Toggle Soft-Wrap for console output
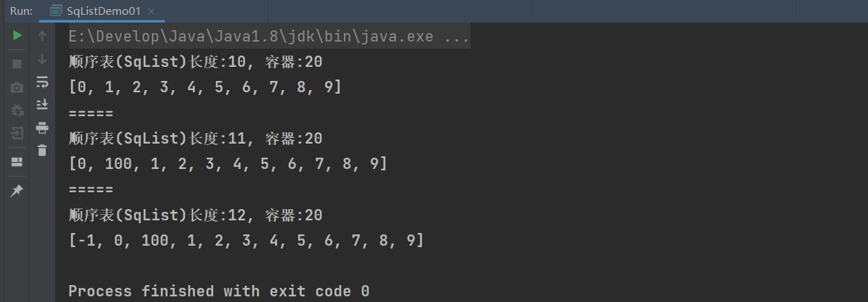Image resolution: width=868 pixels, height=302 pixels. [42, 82]
